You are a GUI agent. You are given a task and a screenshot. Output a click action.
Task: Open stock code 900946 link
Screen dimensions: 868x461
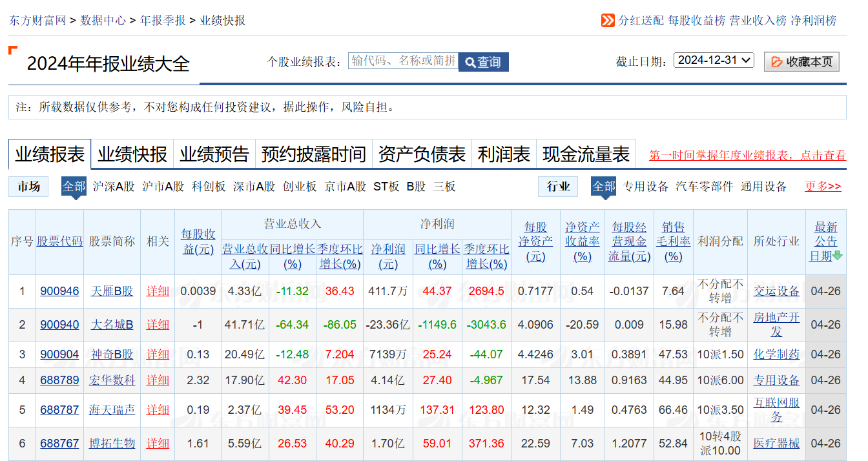coord(59,291)
